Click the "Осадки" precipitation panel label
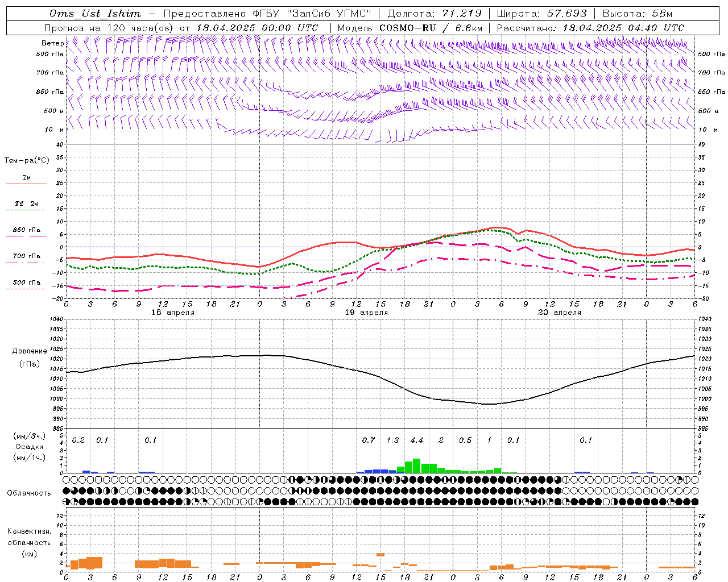728x582 pixels. click(30, 447)
